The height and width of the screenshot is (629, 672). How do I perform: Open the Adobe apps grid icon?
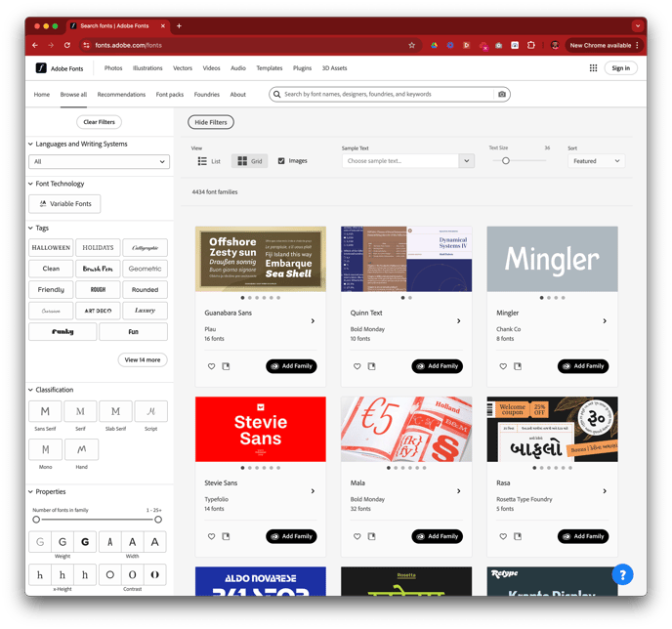coord(593,68)
